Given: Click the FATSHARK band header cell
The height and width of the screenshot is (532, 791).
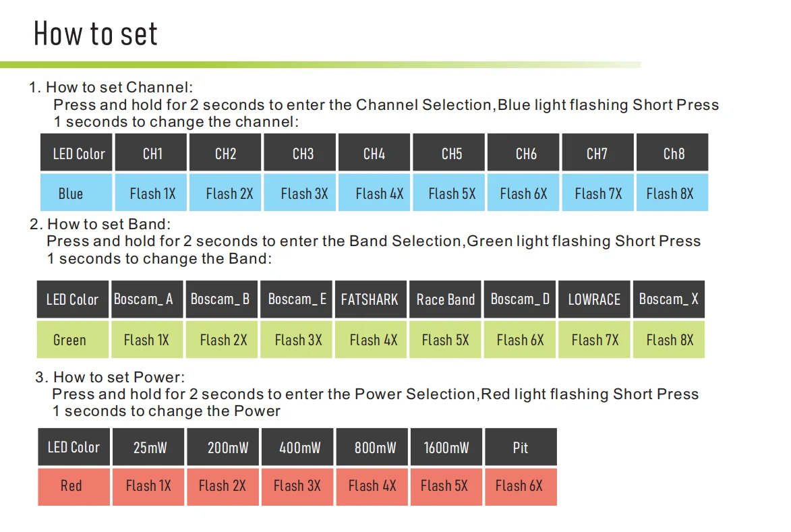Looking at the screenshot, I should coord(370,299).
